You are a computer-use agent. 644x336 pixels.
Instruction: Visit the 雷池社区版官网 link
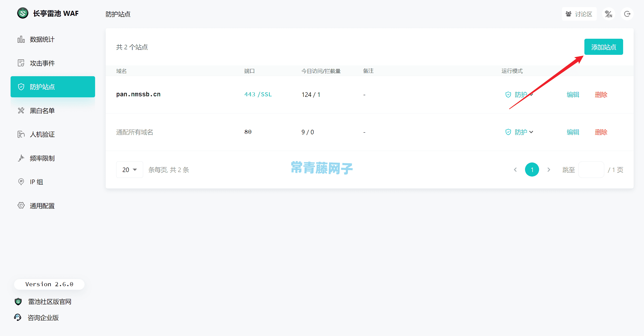(x=50, y=302)
